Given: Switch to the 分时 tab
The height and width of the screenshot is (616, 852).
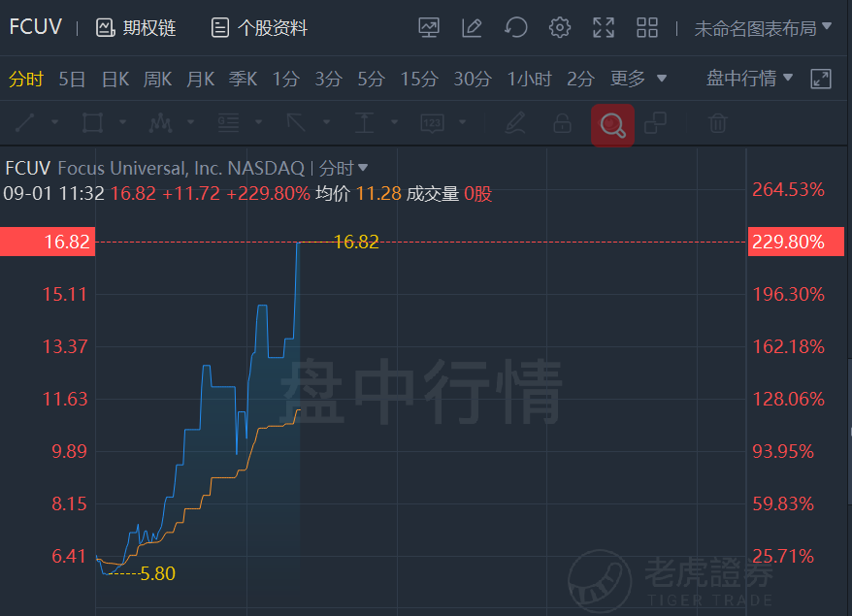Looking at the screenshot, I should click(25, 80).
